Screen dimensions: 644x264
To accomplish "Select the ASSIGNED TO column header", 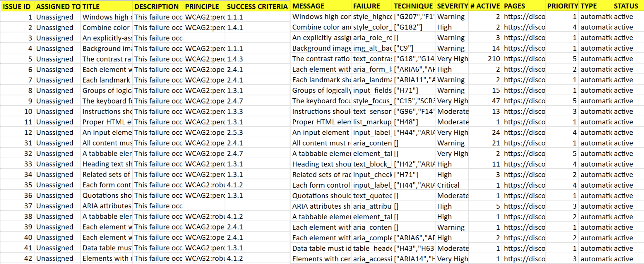I will coord(57,6).
